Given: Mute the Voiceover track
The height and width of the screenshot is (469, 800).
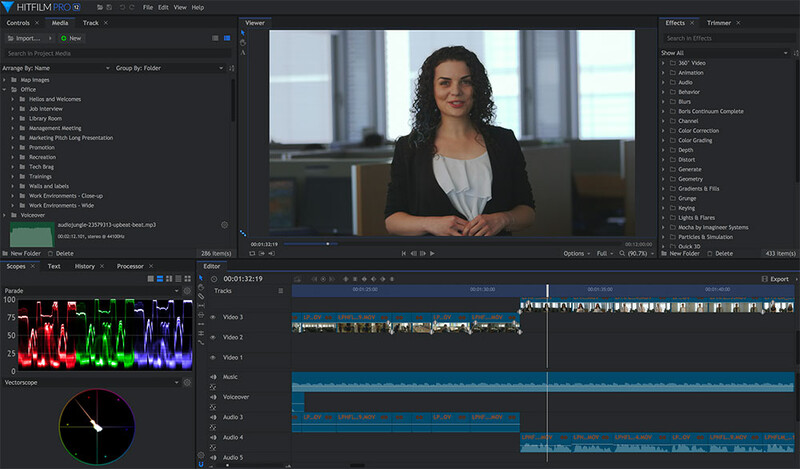Looking at the screenshot, I should point(213,397).
